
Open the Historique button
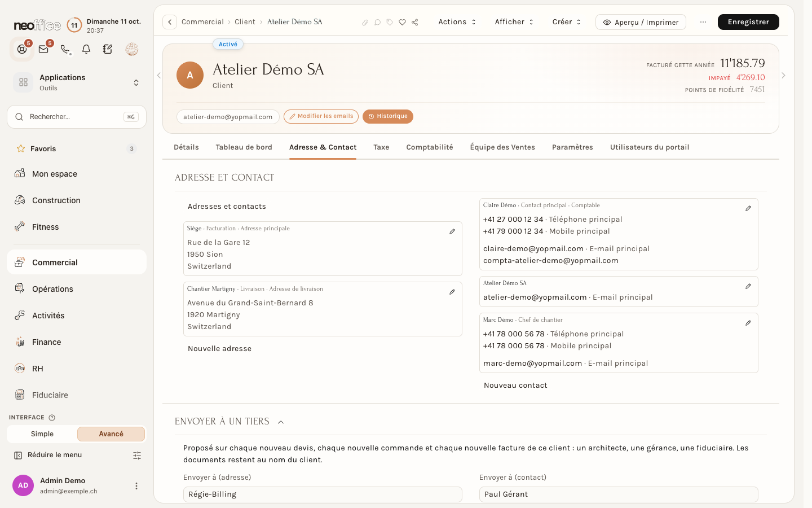[388, 116]
